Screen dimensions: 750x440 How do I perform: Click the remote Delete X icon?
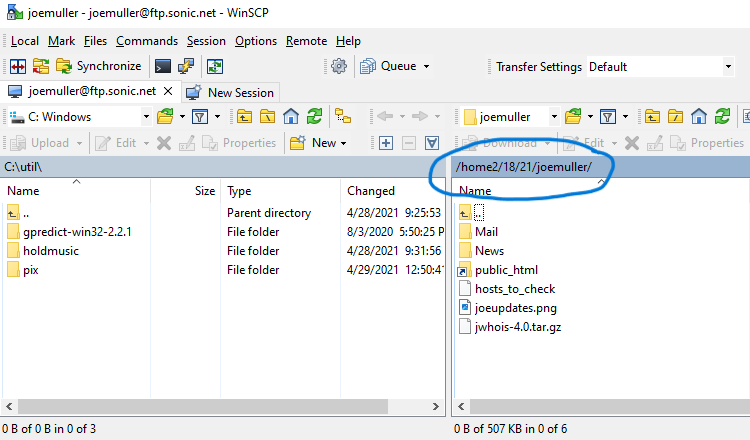pos(631,143)
